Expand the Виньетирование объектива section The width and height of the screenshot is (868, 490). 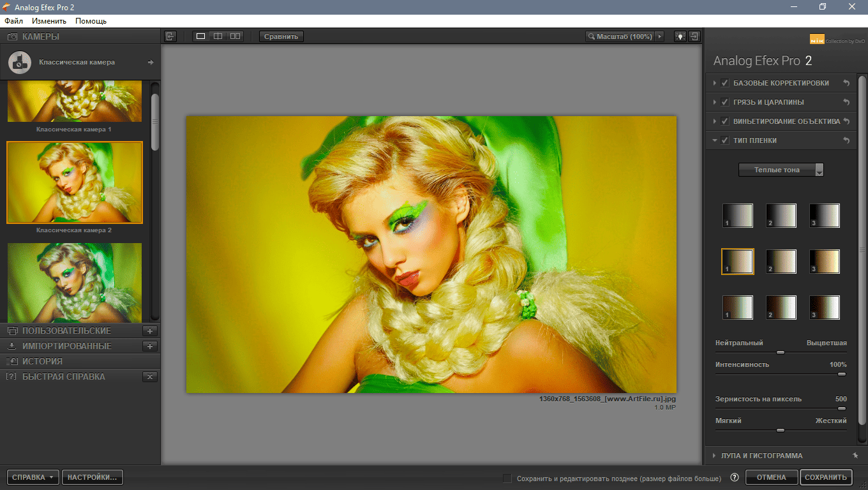(x=714, y=121)
